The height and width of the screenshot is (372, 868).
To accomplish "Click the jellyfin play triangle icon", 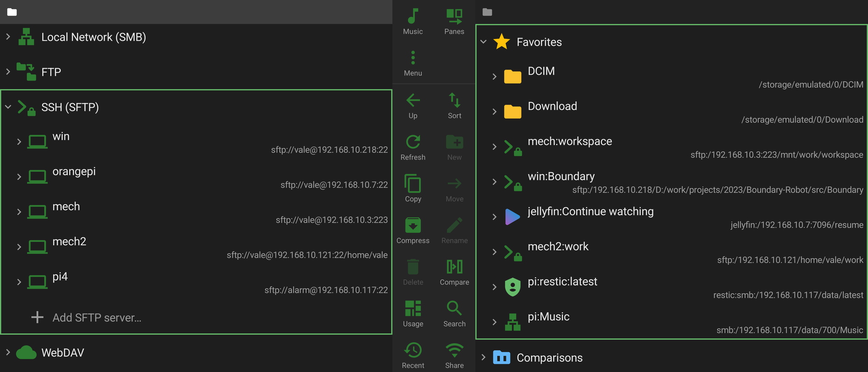I will [512, 217].
